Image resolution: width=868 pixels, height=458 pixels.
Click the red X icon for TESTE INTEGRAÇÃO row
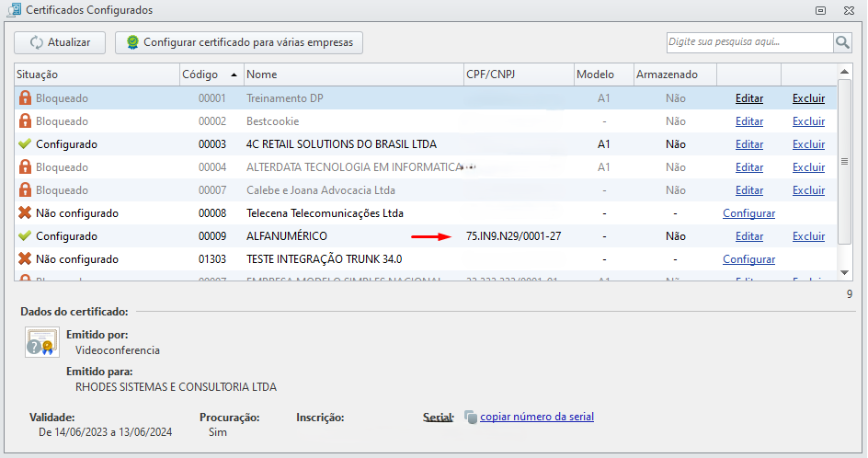[x=25, y=258]
